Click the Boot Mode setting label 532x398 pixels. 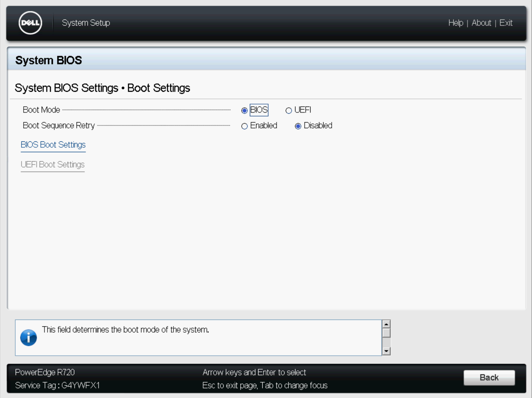point(41,110)
